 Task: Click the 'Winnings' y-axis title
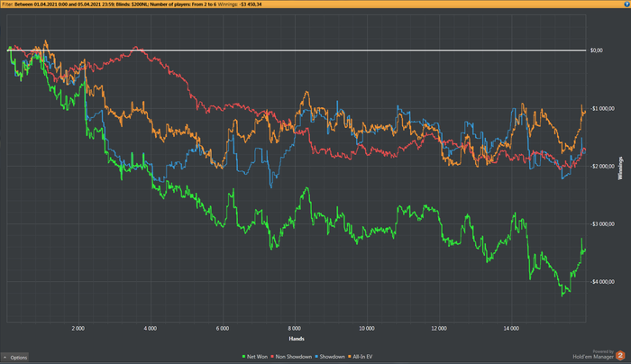pos(620,168)
